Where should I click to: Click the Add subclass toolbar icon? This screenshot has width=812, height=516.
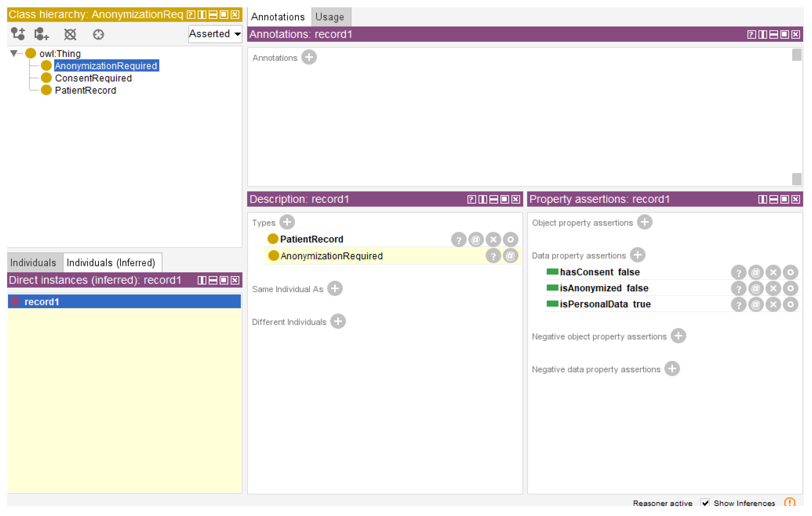(18, 34)
